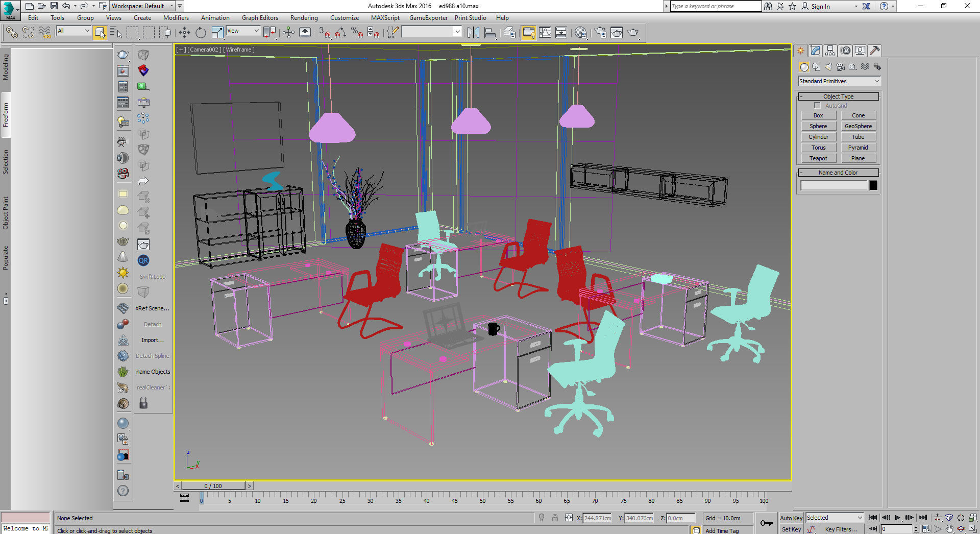The image size is (980, 534).
Task: Click the Play Animation button
Action: coord(897,518)
